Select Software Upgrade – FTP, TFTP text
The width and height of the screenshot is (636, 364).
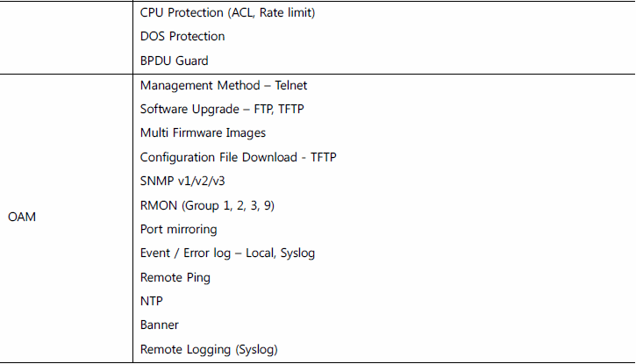point(222,110)
